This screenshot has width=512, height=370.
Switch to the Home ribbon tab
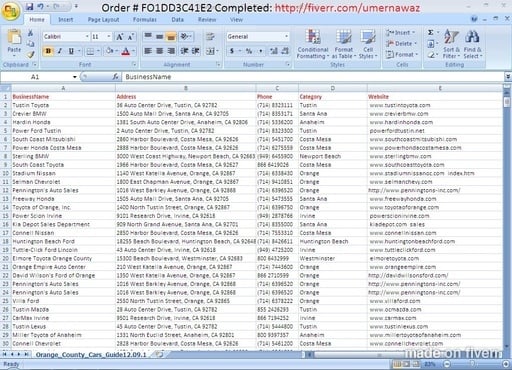(37, 20)
